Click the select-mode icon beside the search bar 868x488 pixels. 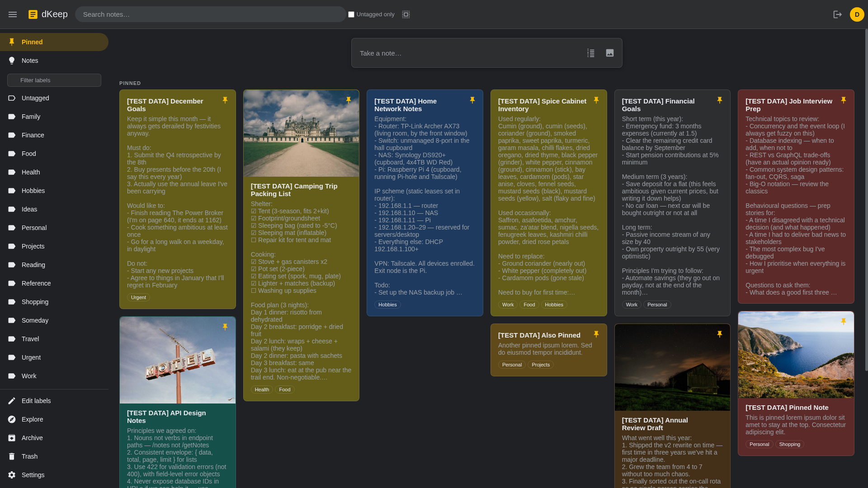pyautogui.click(x=406, y=14)
